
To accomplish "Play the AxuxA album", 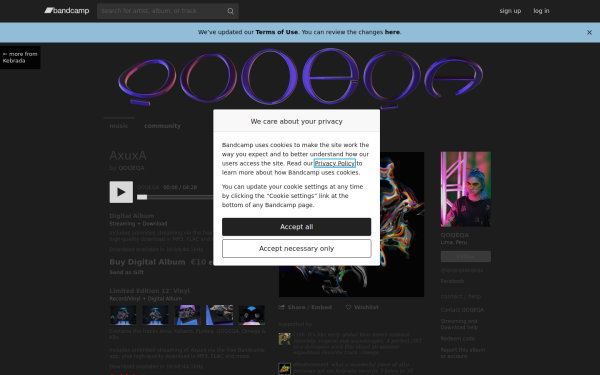I will pos(121,192).
